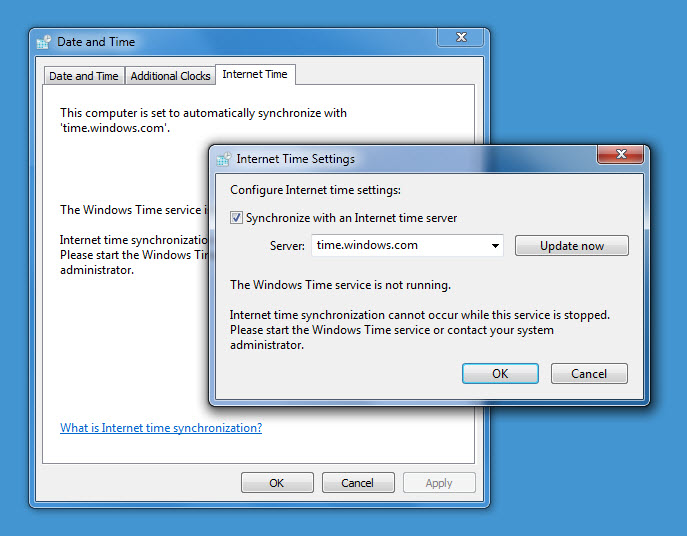Open the Additional Clocks tab
The image size is (687, 536).
tap(170, 76)
